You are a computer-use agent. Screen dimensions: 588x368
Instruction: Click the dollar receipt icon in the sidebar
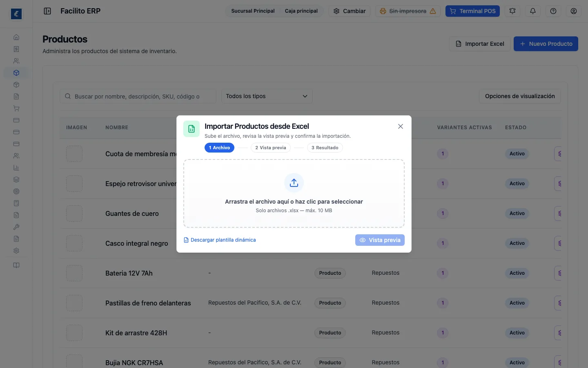tap(16, 49)
